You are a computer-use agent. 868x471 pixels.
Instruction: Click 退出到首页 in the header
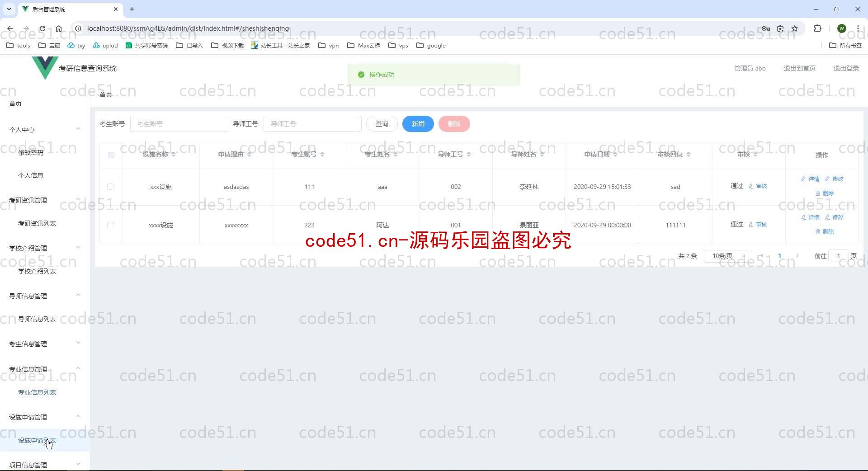coord(800,68)
